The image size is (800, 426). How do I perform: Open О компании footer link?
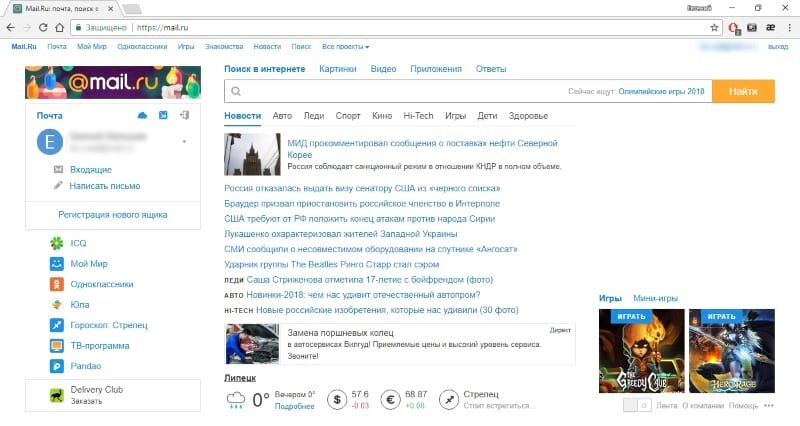click(703, 406)
